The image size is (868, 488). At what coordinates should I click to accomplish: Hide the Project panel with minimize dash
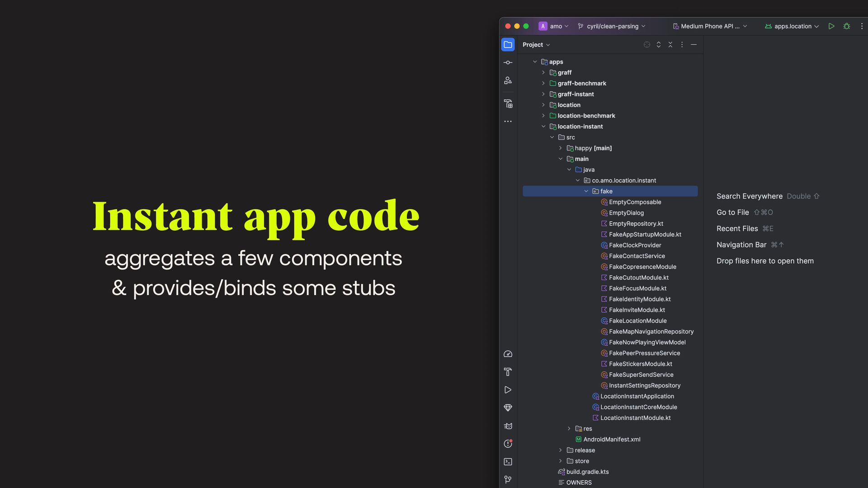(693, 45)
